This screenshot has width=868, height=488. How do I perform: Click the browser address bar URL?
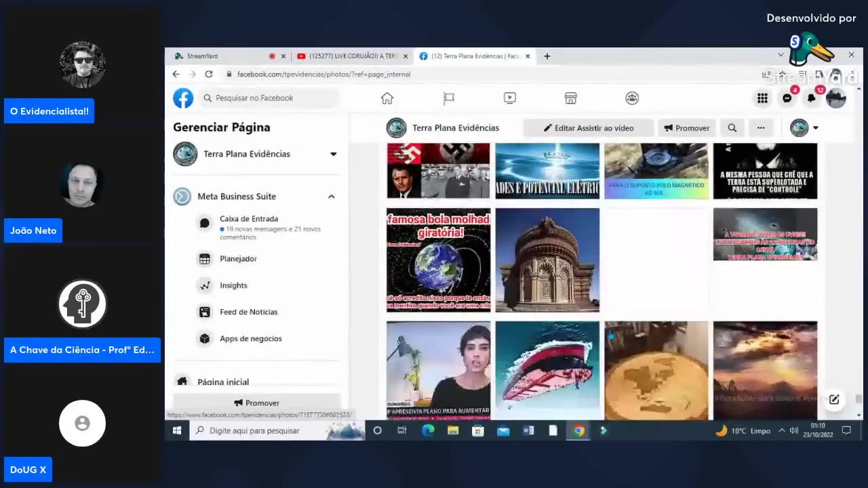[323, 74]
